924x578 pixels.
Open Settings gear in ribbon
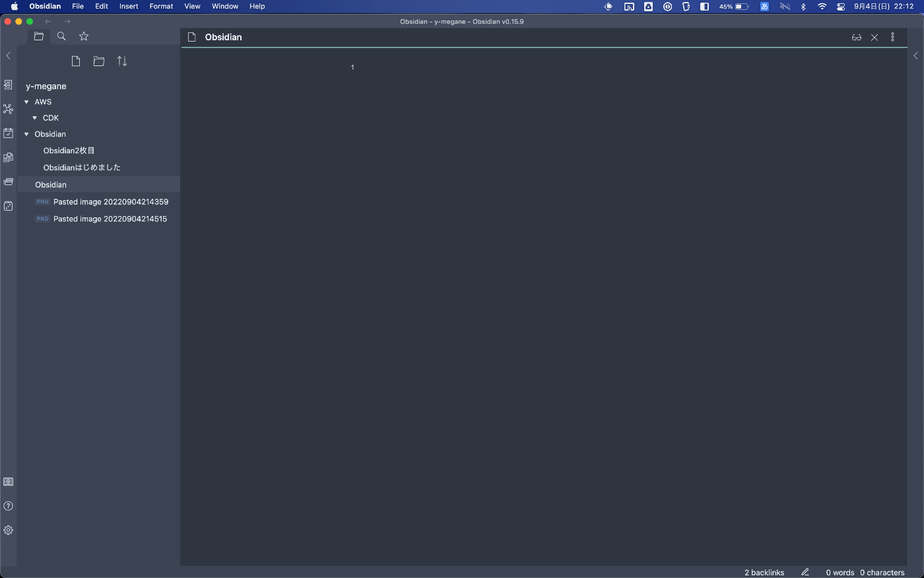pyautogui.click(x=8, y=530)
